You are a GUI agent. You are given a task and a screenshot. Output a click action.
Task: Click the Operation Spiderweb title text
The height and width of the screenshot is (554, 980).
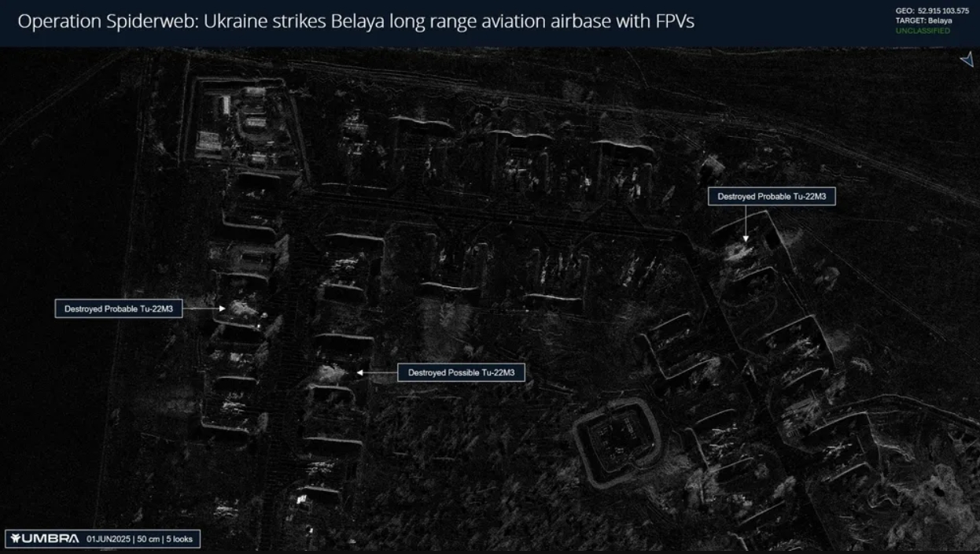coord(356,21)
